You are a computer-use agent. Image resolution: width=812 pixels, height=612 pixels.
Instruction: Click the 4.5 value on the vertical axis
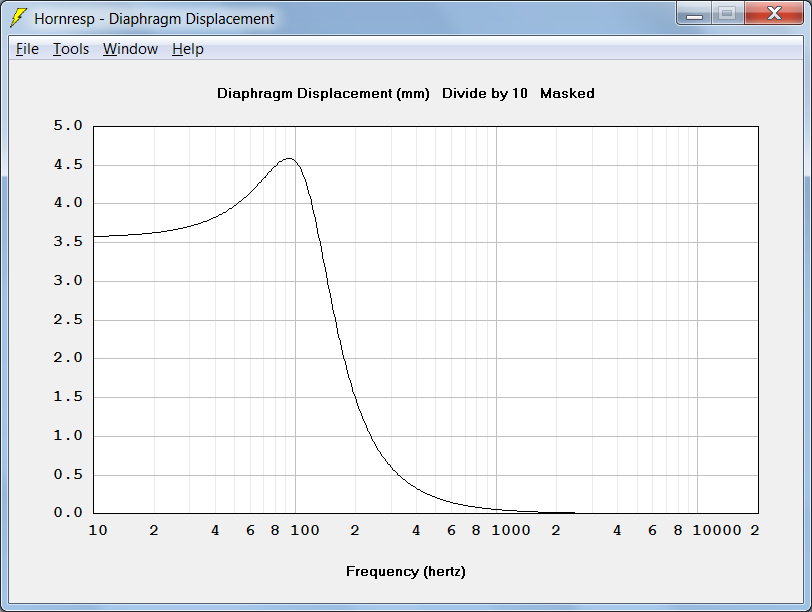pyautogui.click(x=68, y=165)
